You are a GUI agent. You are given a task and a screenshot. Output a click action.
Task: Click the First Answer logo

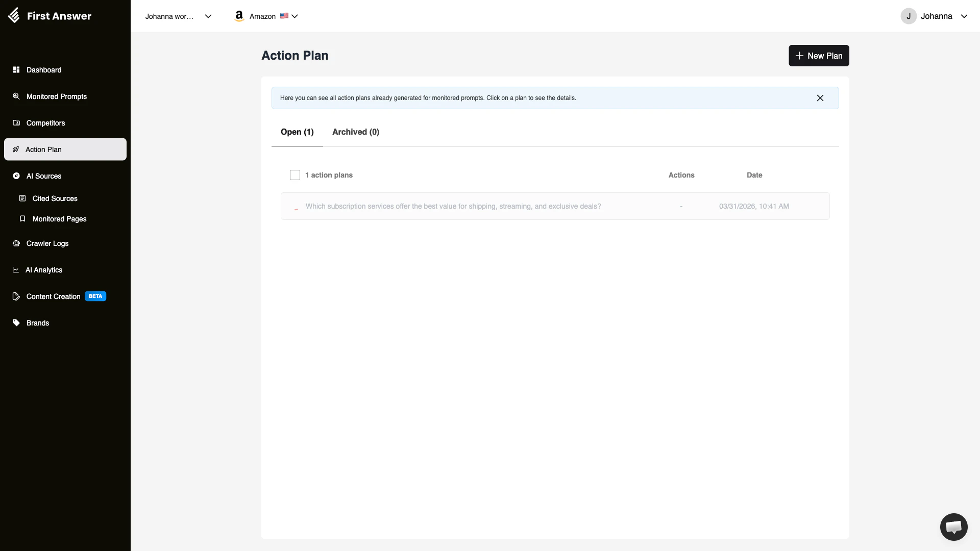[x=50, y=15]
